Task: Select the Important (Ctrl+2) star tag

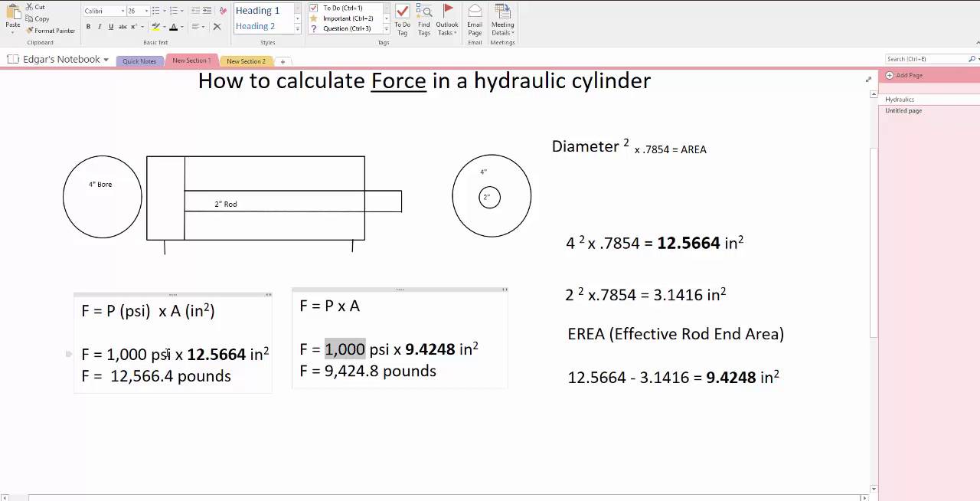Action: (342, 18)
